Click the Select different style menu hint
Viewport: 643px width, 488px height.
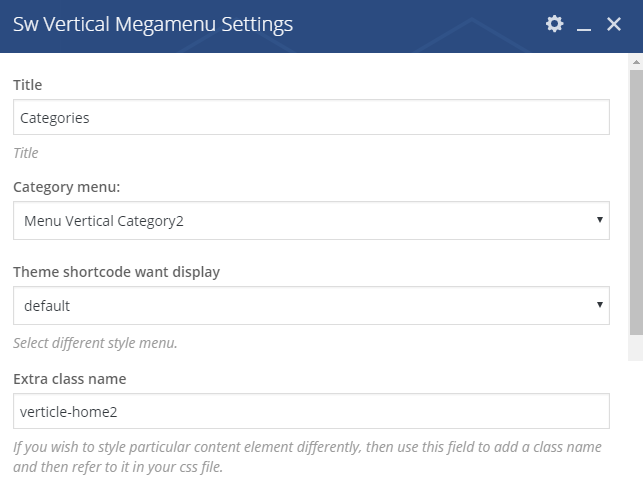pyautogui.click(x=95, y=343)
